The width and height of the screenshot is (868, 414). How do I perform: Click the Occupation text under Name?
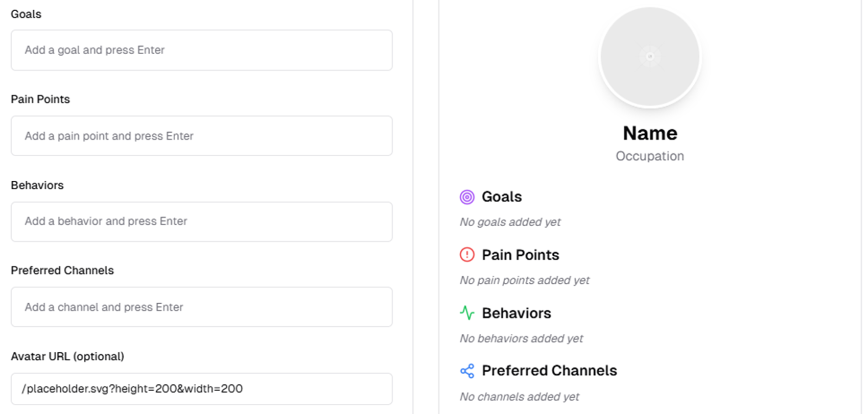click(650, 156)
